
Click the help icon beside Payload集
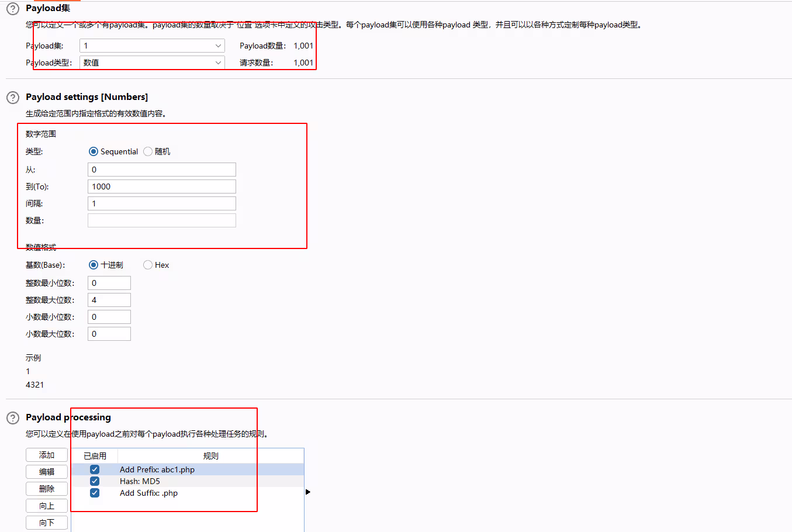[12, 9]
